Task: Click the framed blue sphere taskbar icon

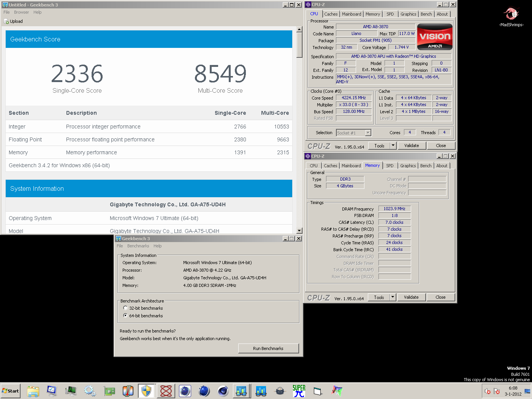Action: [x=185, y=391]
